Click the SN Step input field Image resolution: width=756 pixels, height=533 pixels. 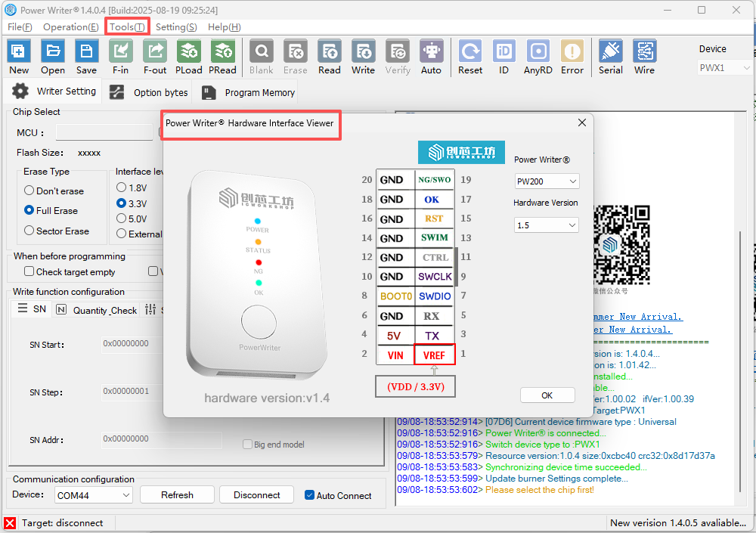coord(131,391)
